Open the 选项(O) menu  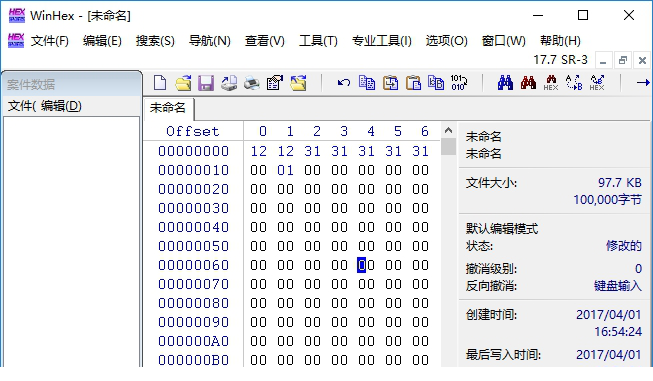446,41
